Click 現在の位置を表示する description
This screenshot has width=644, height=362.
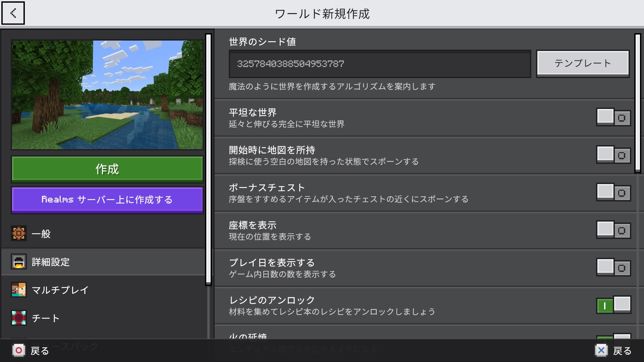tap(270, 237)
